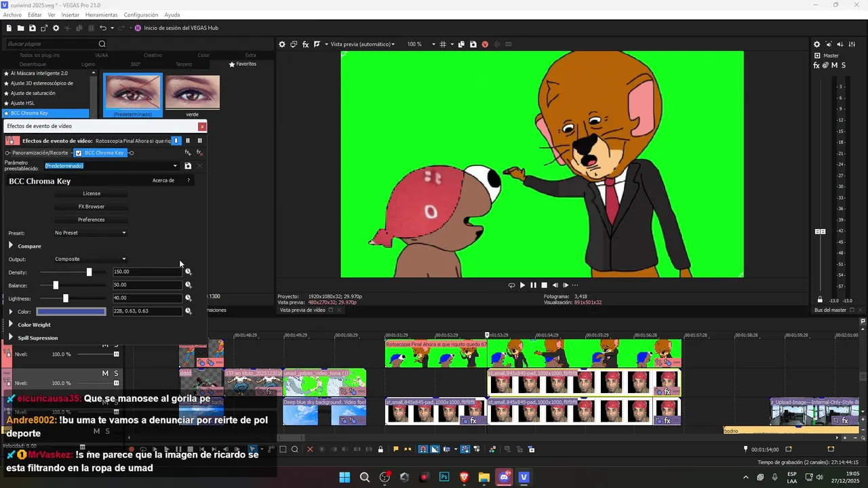Click the License button
Screen dimensions: 868x488
tap(92, 193)
